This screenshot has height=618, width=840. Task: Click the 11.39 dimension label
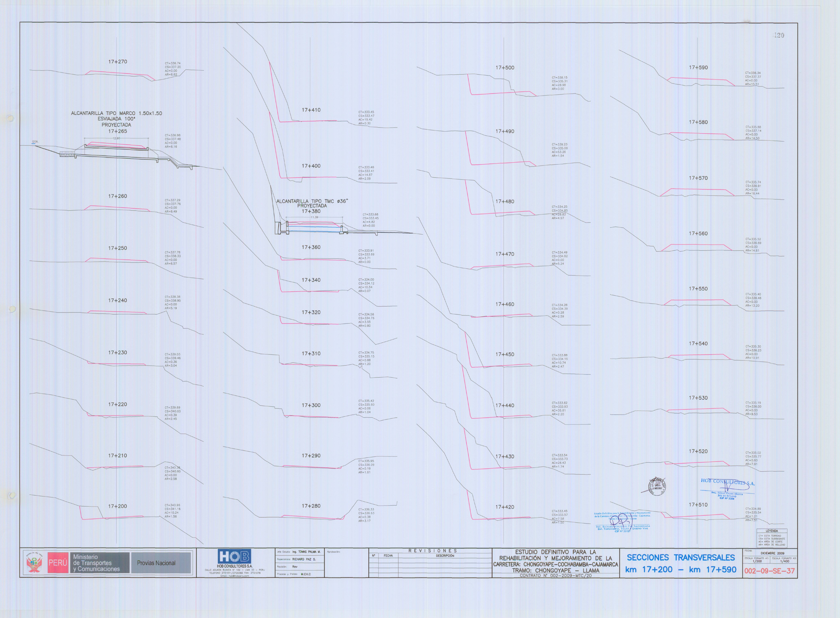point(314,217)
